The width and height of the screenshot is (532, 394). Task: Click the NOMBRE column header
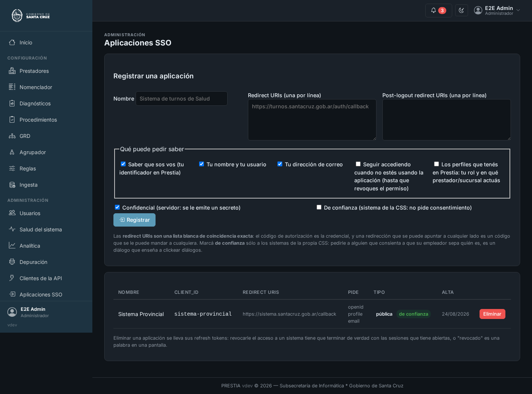point(129,292)
